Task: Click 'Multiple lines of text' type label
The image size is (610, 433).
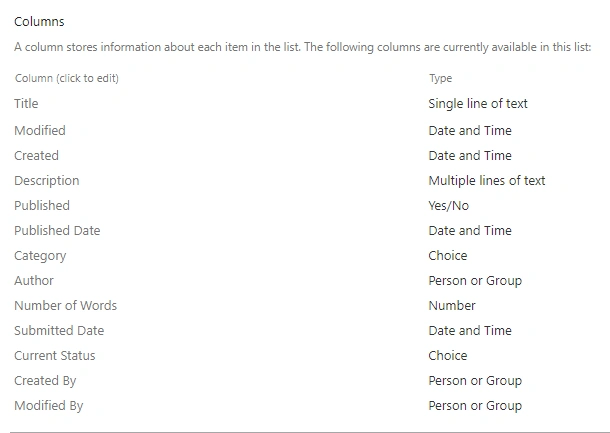Action: (x=487, y=180)
